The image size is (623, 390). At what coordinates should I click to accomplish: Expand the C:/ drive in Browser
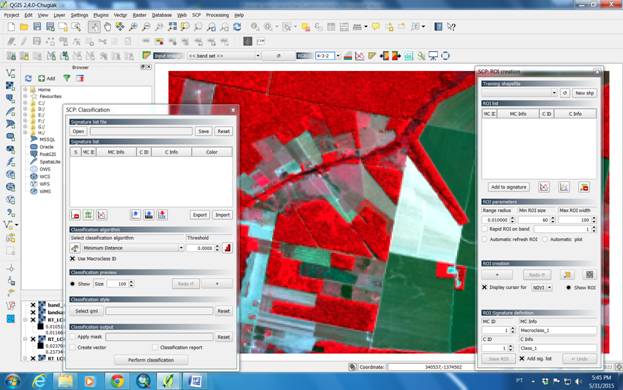pyautogui.click(x=25, y=103)
